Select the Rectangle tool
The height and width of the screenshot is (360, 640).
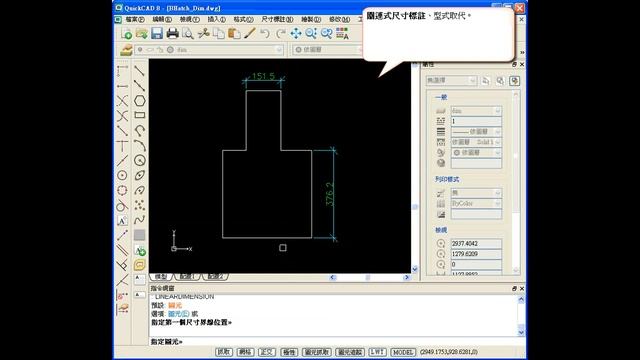[x=140, y=115]
